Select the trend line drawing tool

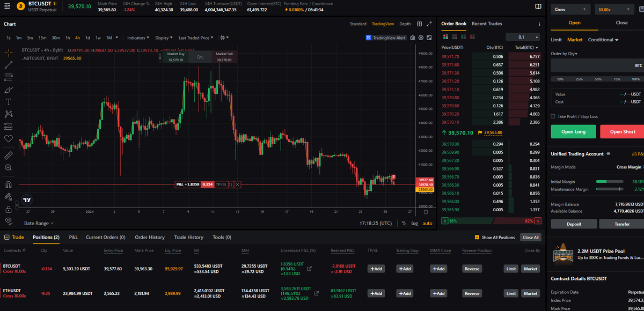9,65
